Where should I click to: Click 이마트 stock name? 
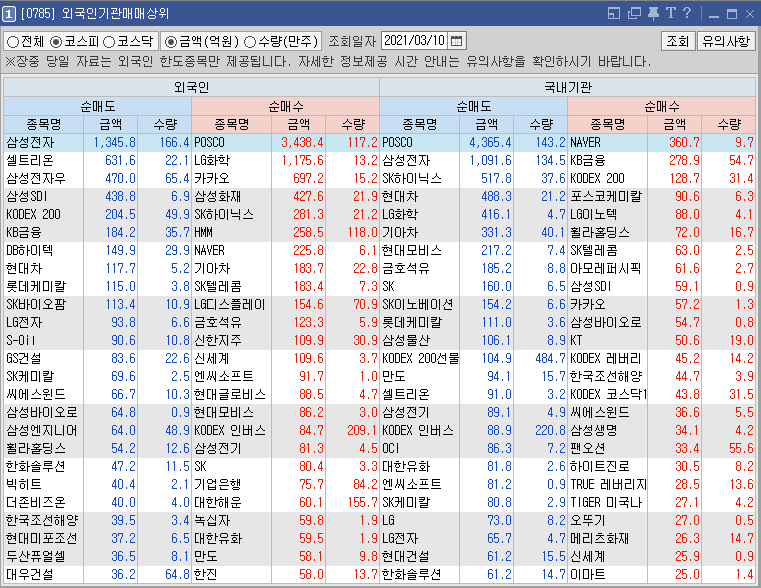click(x=588, y=574)
